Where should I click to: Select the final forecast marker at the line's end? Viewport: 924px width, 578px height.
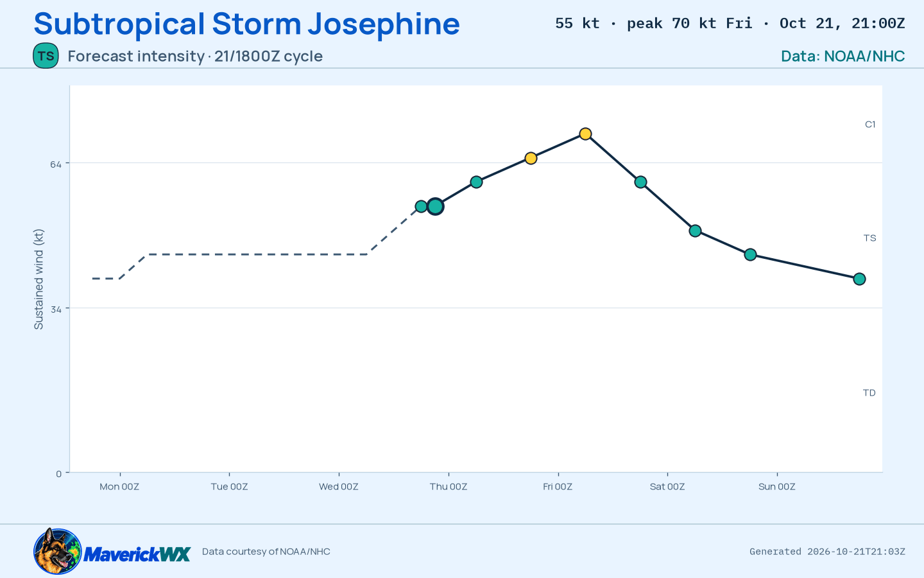(x=859, y=279)
